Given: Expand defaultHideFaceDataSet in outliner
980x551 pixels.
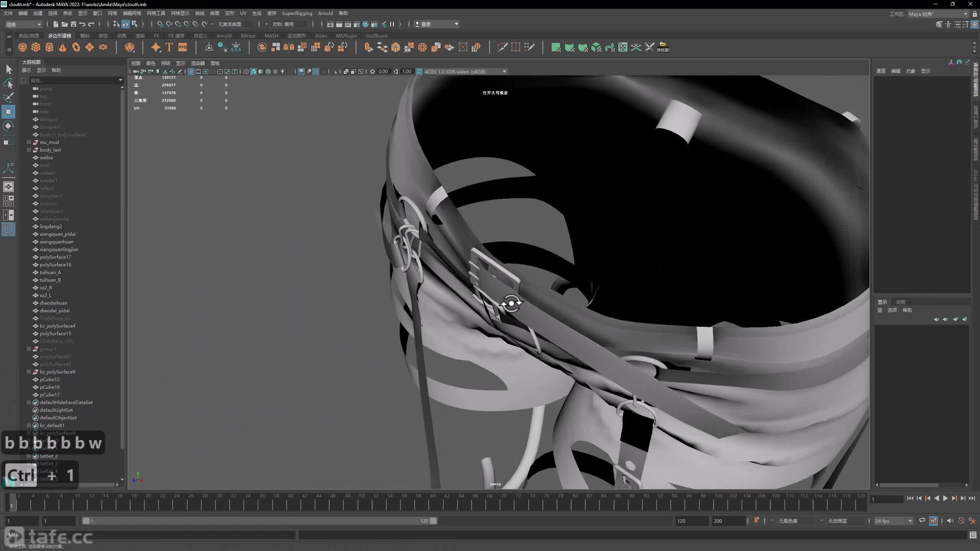Looking at the screenshot, I should tap(29, 402).
